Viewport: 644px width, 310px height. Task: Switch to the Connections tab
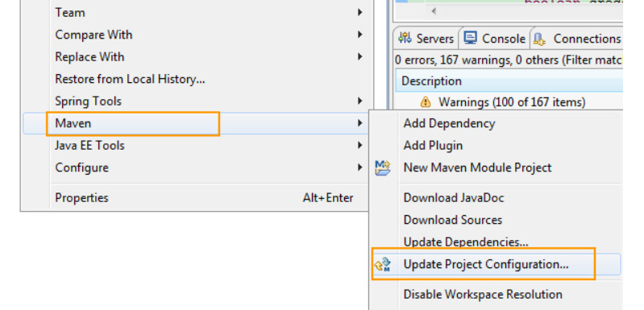576,39
